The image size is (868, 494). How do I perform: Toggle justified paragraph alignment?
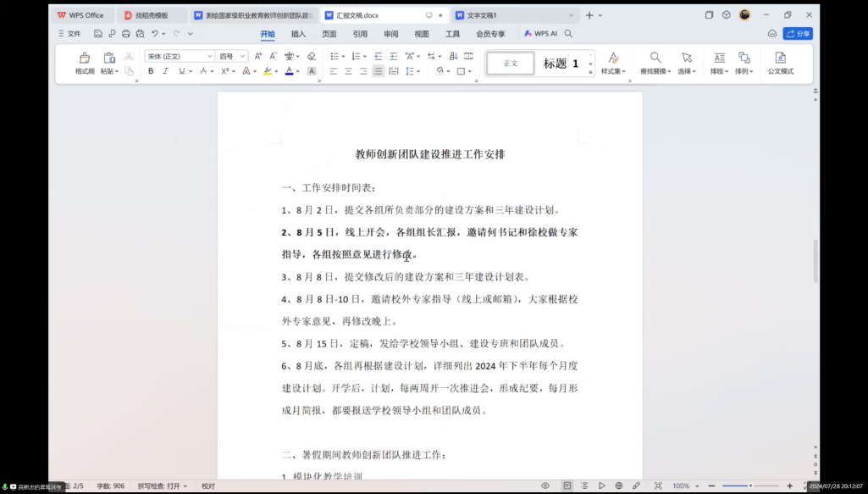(x=378, y=71)
